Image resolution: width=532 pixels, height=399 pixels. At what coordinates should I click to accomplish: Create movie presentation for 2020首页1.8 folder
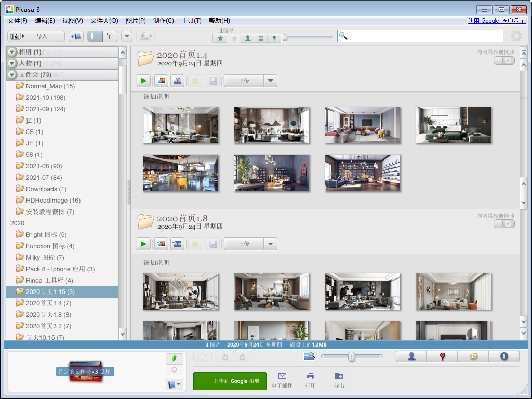pos(177,244)
